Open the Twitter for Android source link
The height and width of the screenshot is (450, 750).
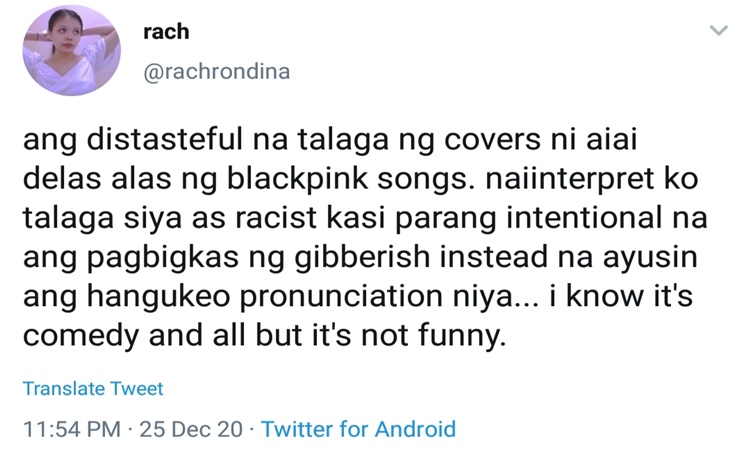pyautogui.click(x=358, y=429)
